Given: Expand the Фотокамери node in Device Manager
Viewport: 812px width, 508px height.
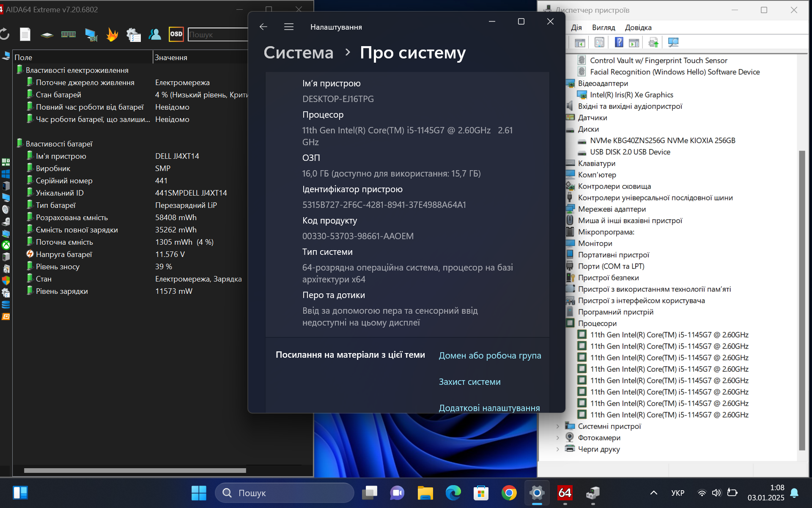Looking at the screenshot, I should (558, 438).
